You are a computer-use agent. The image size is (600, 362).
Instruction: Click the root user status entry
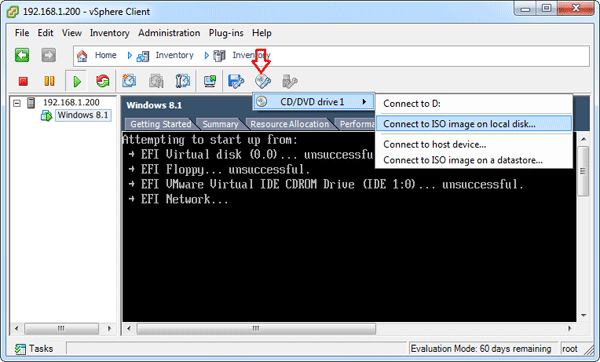pyautogui.click(x=569, y=349)
